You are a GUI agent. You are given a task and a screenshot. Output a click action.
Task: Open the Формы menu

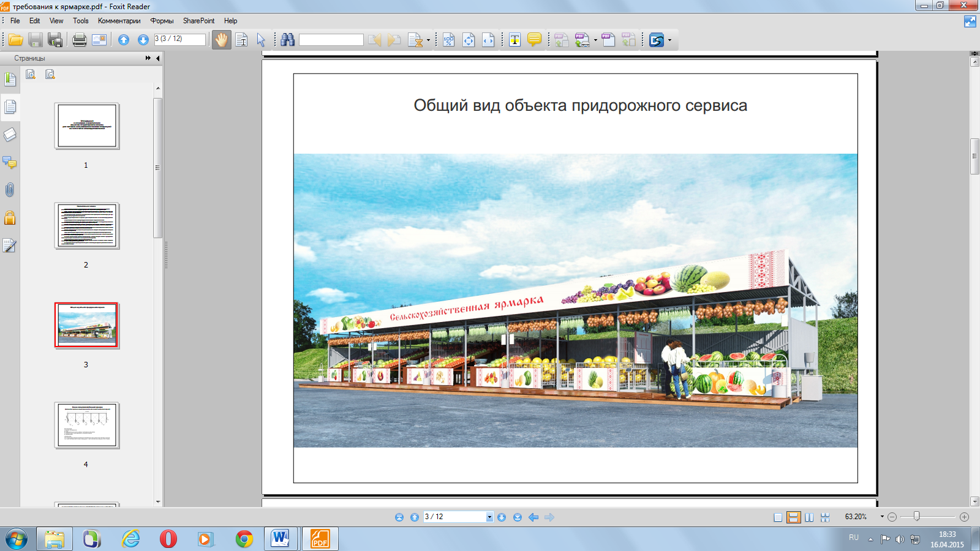pyautogui.click(x=162, y=21)
